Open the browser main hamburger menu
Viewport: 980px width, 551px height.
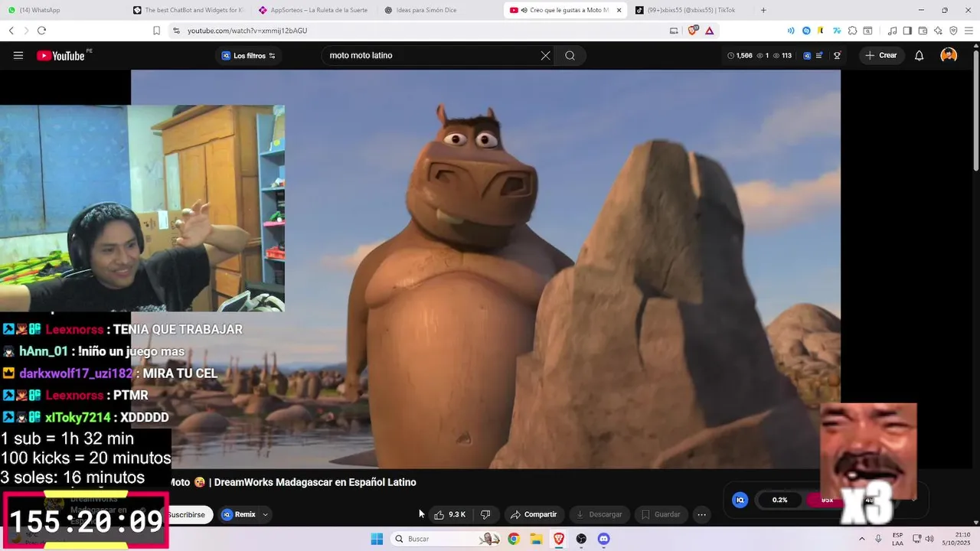coord(969,31)
